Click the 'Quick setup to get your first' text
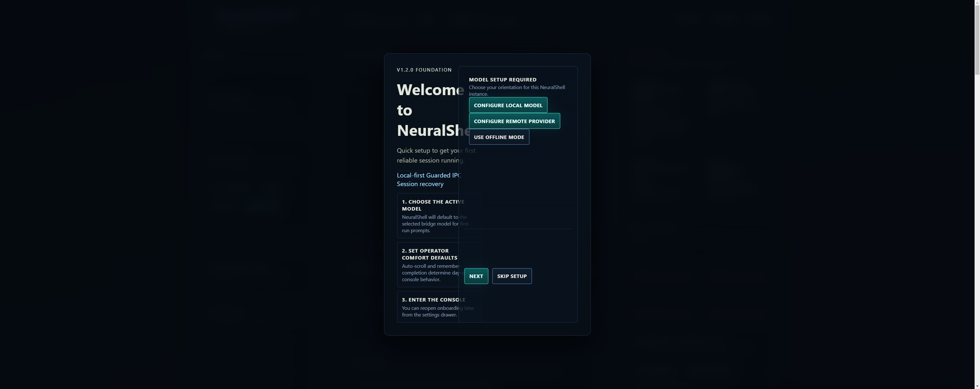This screenshot has width=980, height=389. click(x=436, y=156)
